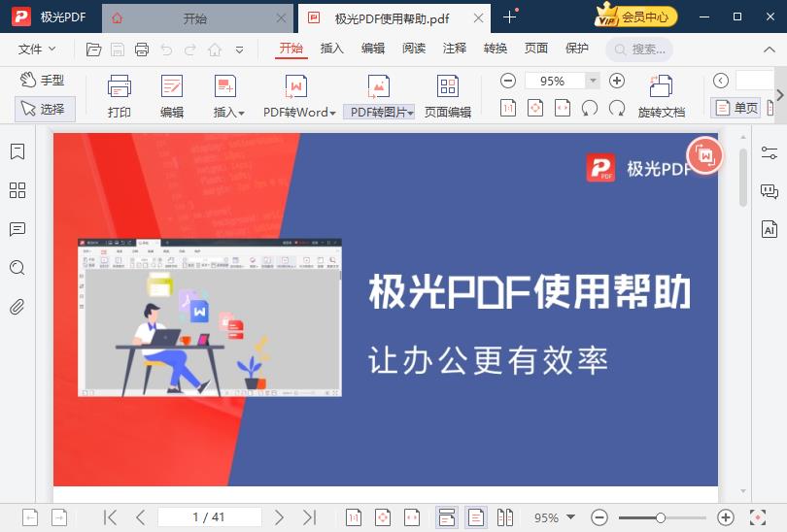Open a file with the folder icon
The height and width of the screenshot is (532, 787).
coord(94,50)
